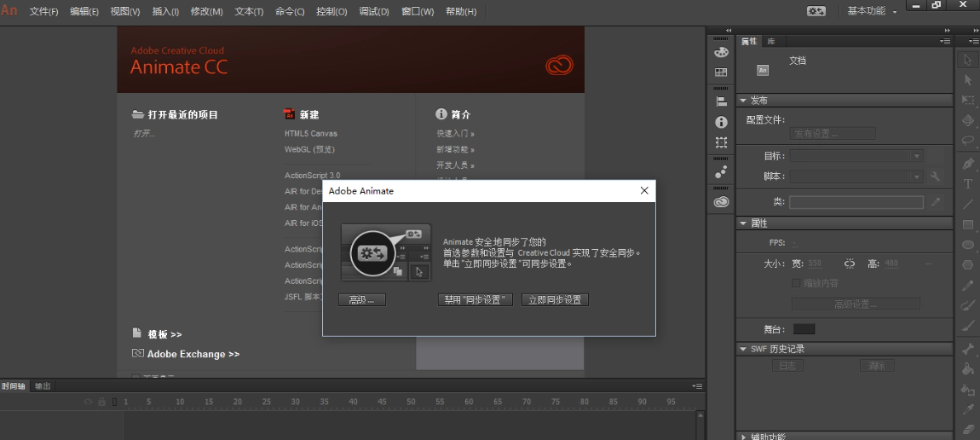Image resolution: width=980 pixels, height=440 pixels.
Task: Select the Free Transform tool
Action: pyautogui.click(x=967, y=100)
